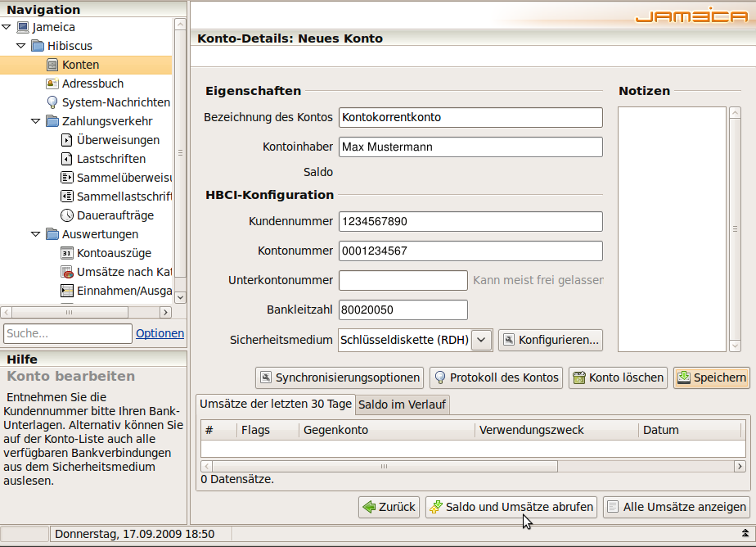Click navigation tree vertical scrollbar up arrow
The height and width of the screenshot is (547, 756).
[x=180, y=24]
